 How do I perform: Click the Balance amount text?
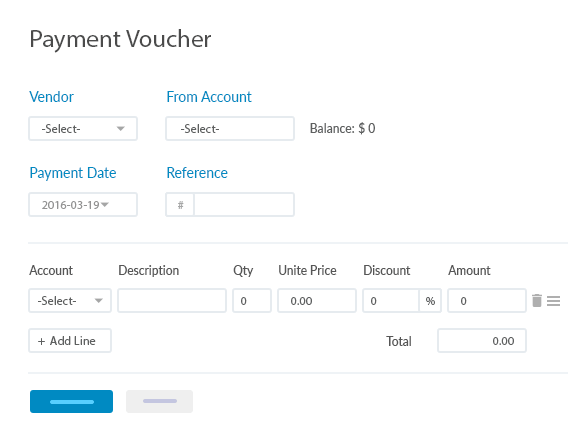click(x=342, y=128)
